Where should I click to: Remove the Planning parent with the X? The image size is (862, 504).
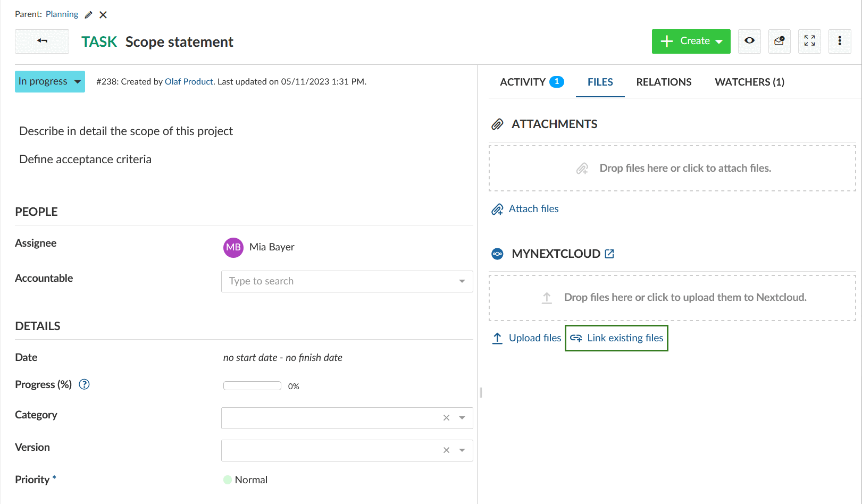click(103, 14)
